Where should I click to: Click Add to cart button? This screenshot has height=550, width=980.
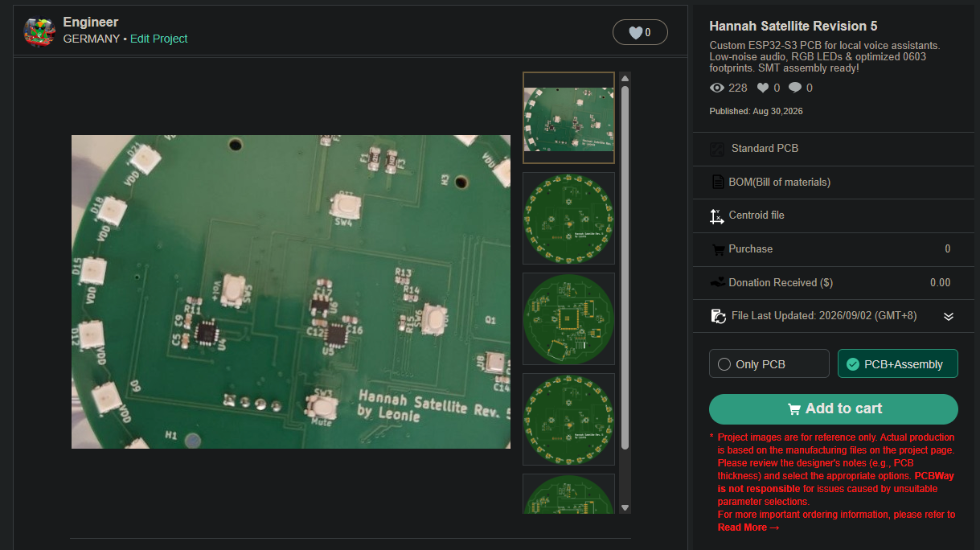833,408
